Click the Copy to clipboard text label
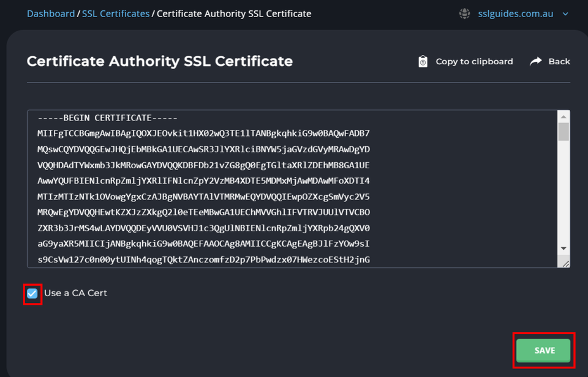Image resolution: width=588 pixels, height=377 pixels. [475, 61]
